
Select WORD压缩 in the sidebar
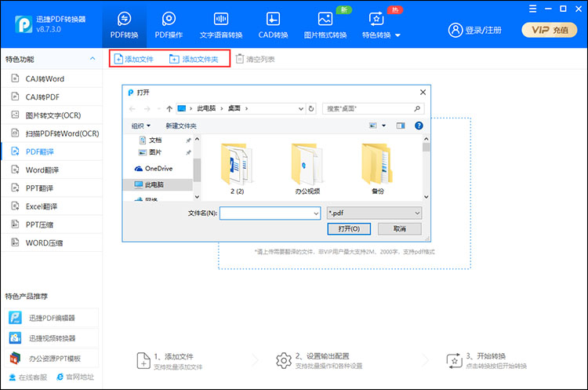click(52, 242)
